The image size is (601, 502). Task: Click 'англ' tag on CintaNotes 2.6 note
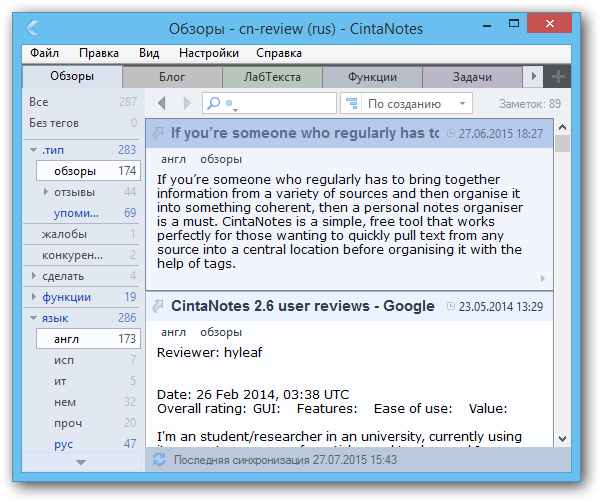click(173, 332)
